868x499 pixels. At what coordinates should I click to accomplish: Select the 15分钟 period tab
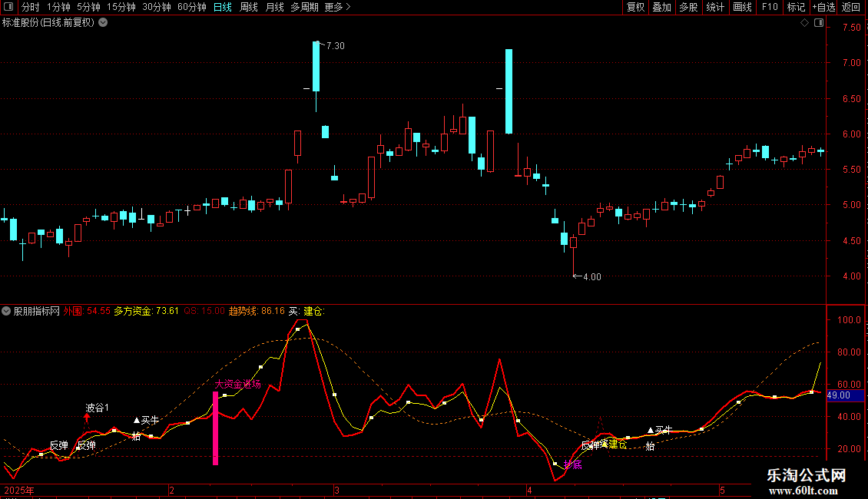[x=121, y=7]
